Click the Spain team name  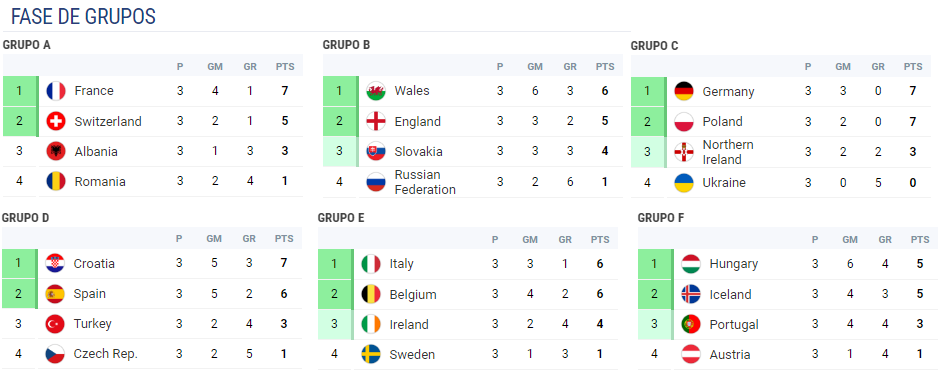pyautogui.click(x=90, y=294)
